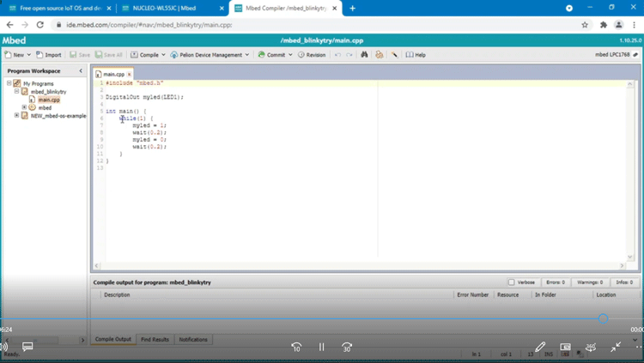Open Pelion Device Management
The image size is (644, 363).
pyautogui.click(x=207, y=55)
